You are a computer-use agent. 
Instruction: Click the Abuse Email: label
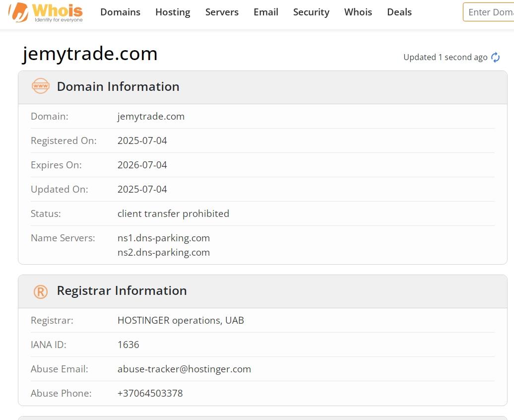60,369
